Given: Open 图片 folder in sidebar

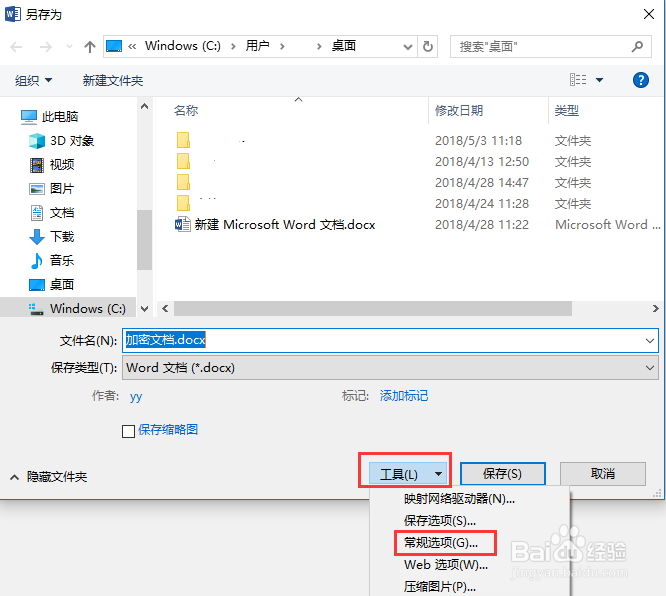Looking at the screenshot, I should pos(52,188).
